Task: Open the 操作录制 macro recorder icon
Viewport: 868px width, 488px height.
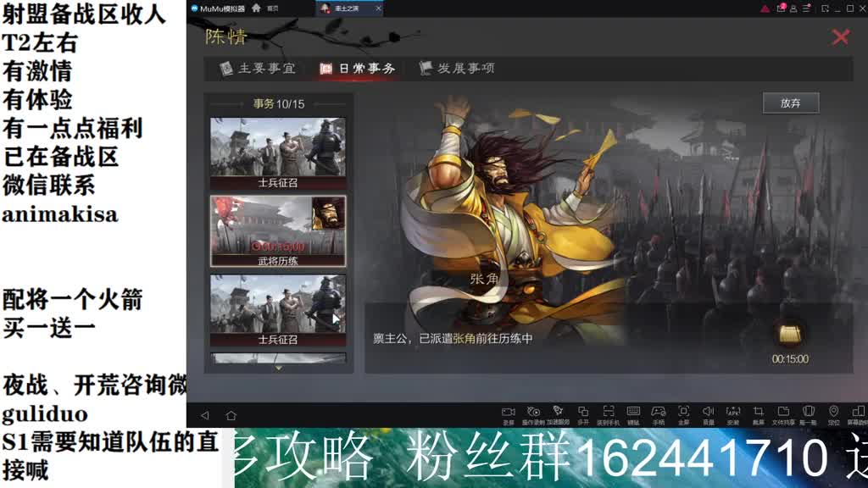Action: coord(533,412)
